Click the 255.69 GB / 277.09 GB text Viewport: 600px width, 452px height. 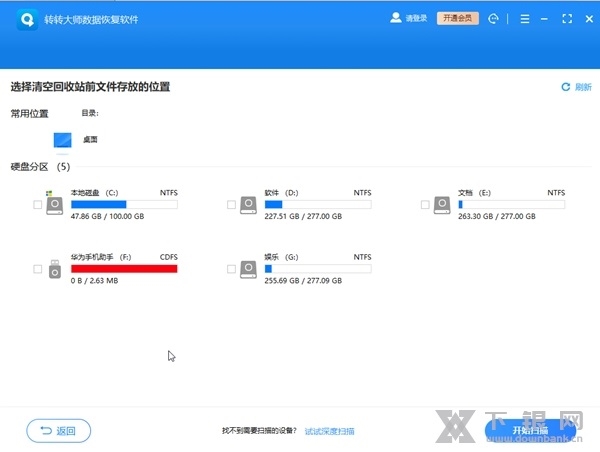303,281
